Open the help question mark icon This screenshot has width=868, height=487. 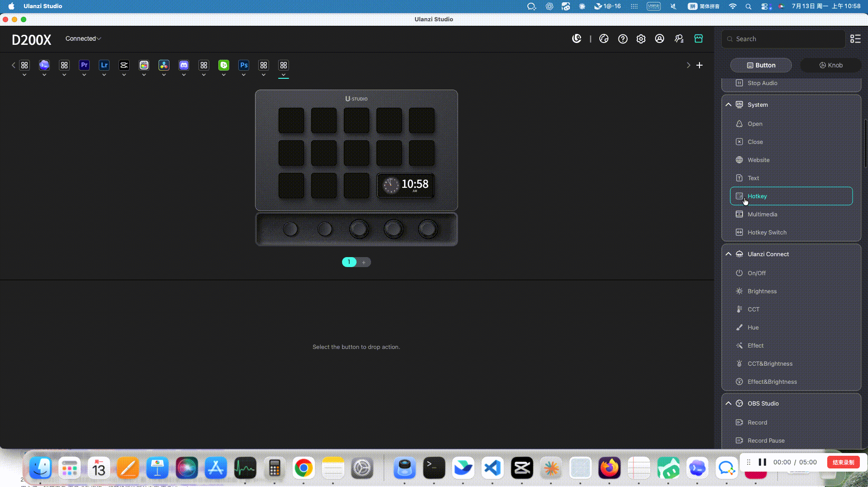point(623,39)
